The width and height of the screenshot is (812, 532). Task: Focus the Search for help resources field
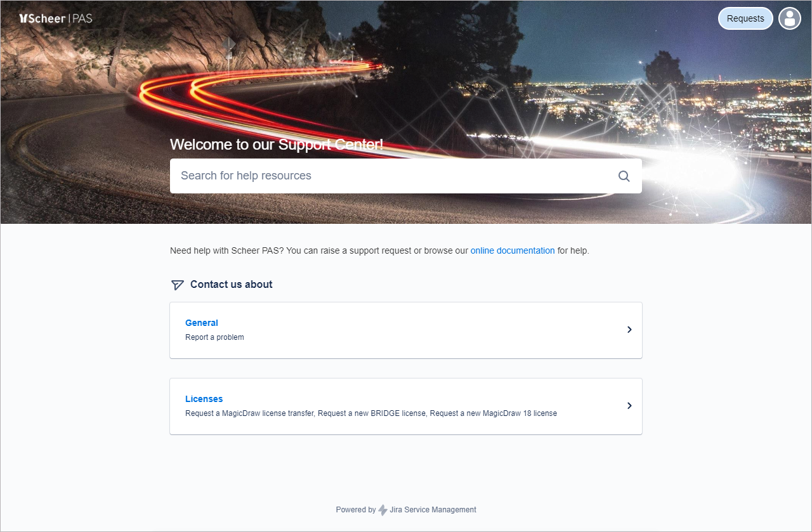[406, 176]
